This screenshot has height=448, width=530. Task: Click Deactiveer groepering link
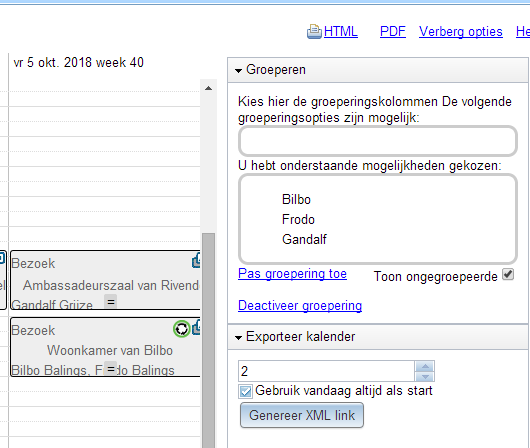tap(300, 306)
